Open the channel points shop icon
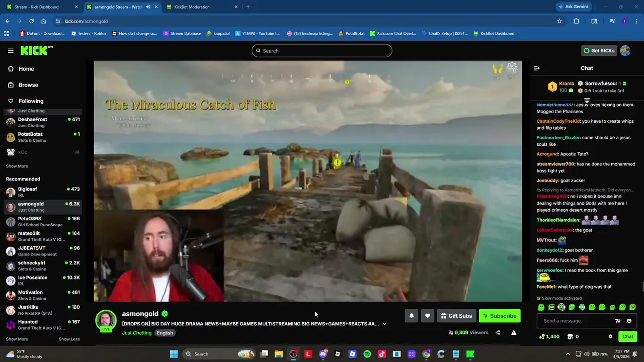Screen dimensions: 644x362 coord(570,336)
